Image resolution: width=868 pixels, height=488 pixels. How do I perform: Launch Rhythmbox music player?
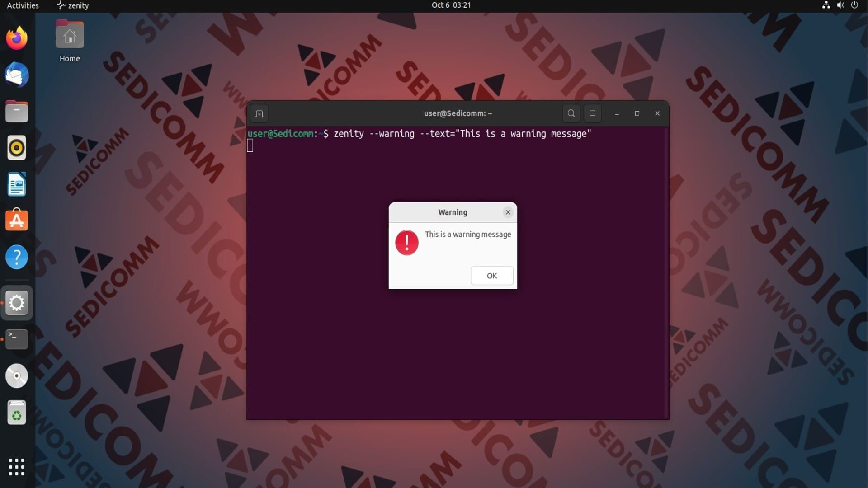(17, 148)
